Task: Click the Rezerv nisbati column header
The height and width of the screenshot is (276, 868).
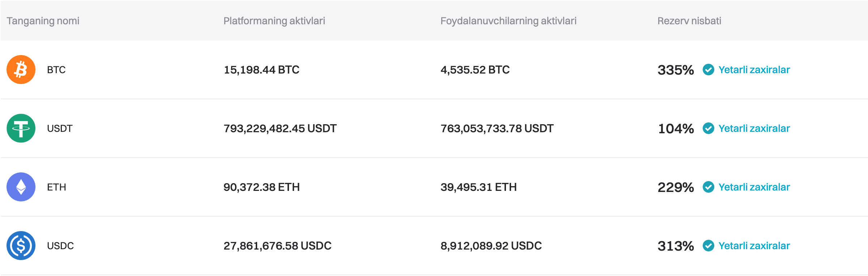Action: point(689,21)
